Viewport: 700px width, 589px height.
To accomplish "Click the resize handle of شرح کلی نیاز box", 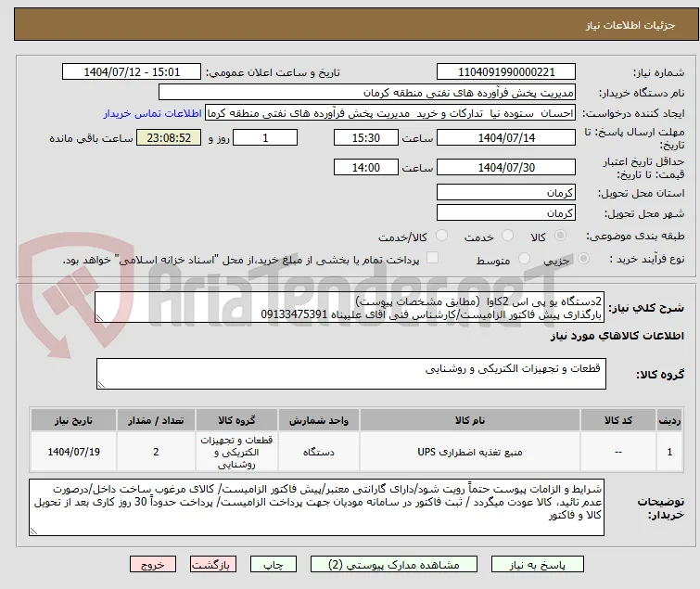I will pos(99,318).
